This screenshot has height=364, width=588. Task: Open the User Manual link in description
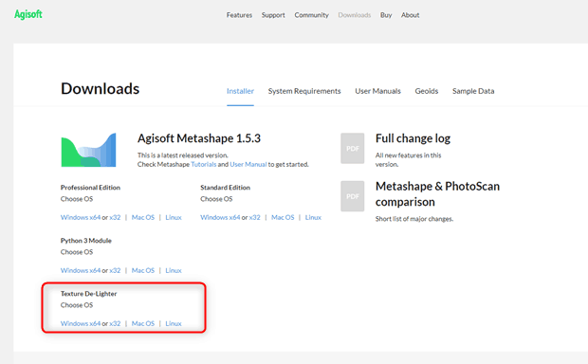[248, 164]
